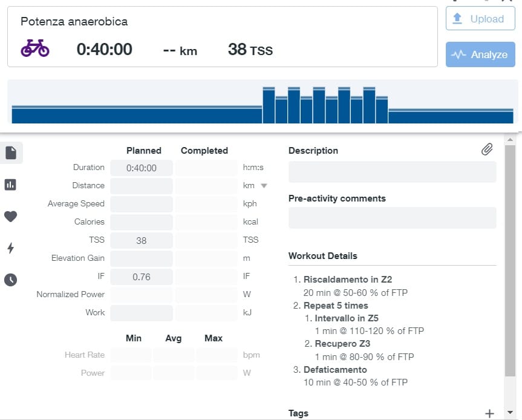This screenshot has width=522, height=420.
Task: Open the bar chart sidebar icon
Action: point(10,185)
